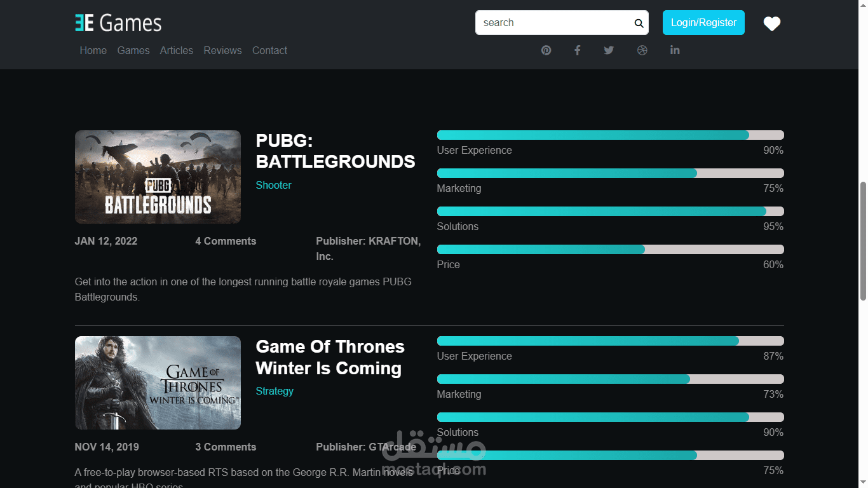Click the Game of Thrones thumbnail image
The width and height of the screenshot is (868, 488).
click(x=158, y=383)
